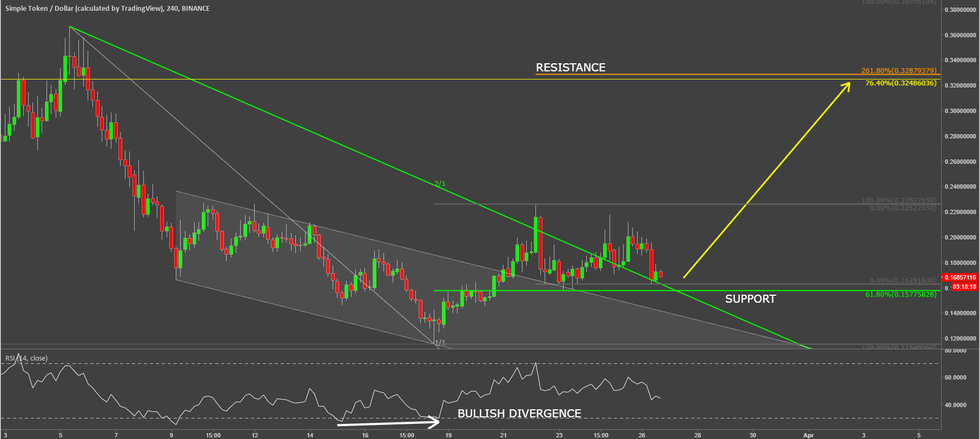Click 0.26000000 on the price axis
Viewport: 980px width, 439px height.
(960, 162)
